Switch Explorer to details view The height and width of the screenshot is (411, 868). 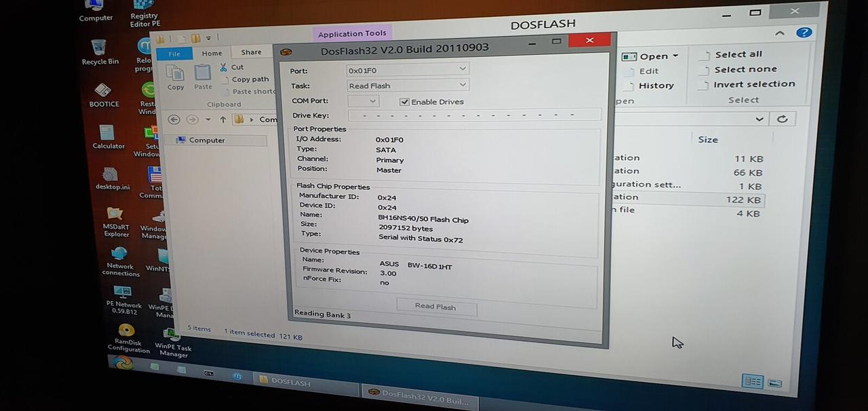(x=753, y=381)
